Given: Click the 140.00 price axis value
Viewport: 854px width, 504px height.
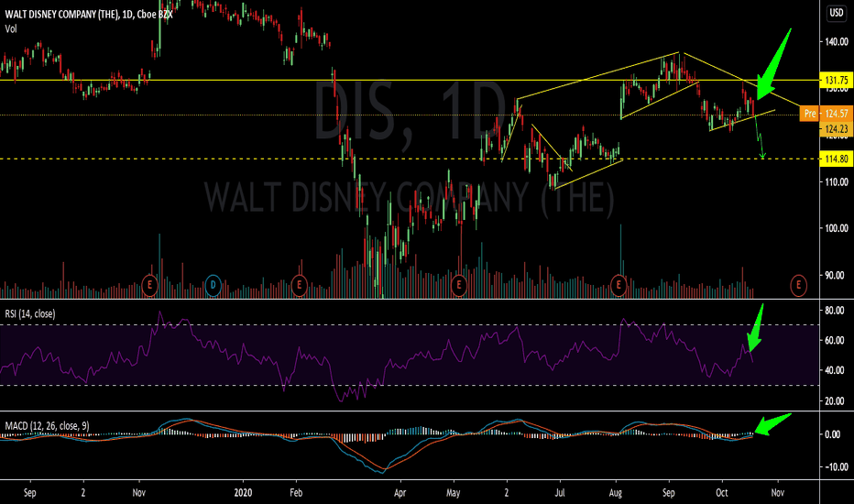Looking at the screenshot, I should (x=836, y=41).
